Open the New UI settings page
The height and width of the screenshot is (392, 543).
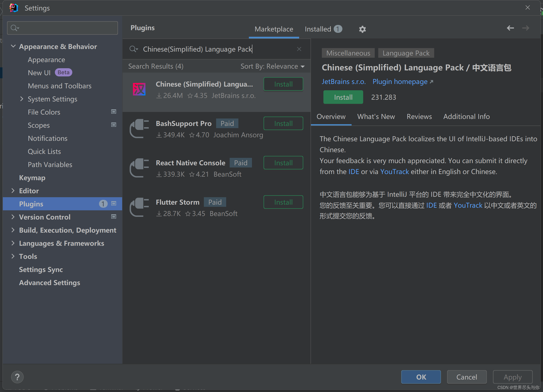click(39, 73)
